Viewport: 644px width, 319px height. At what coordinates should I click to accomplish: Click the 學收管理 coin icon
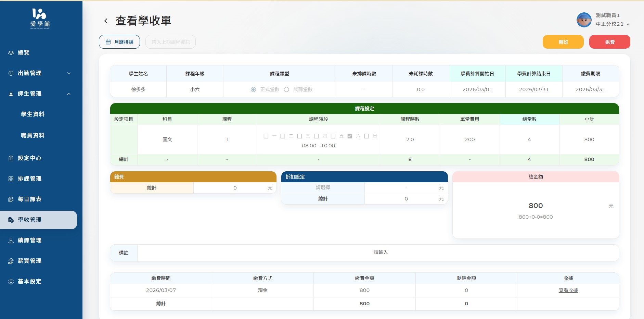11,220
